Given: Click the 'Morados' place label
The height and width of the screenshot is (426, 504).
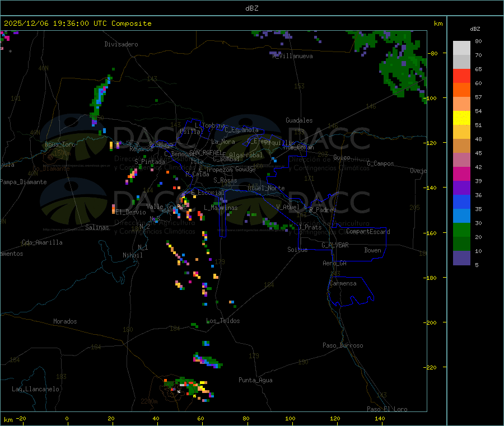Looking at the screenshot, I should [65, 321].
